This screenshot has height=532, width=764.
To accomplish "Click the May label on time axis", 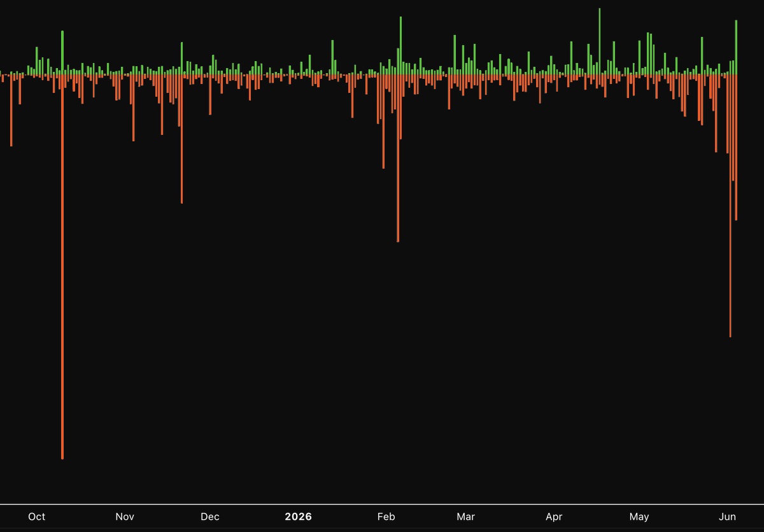I will pyautogui.click(x=639, y=517).
